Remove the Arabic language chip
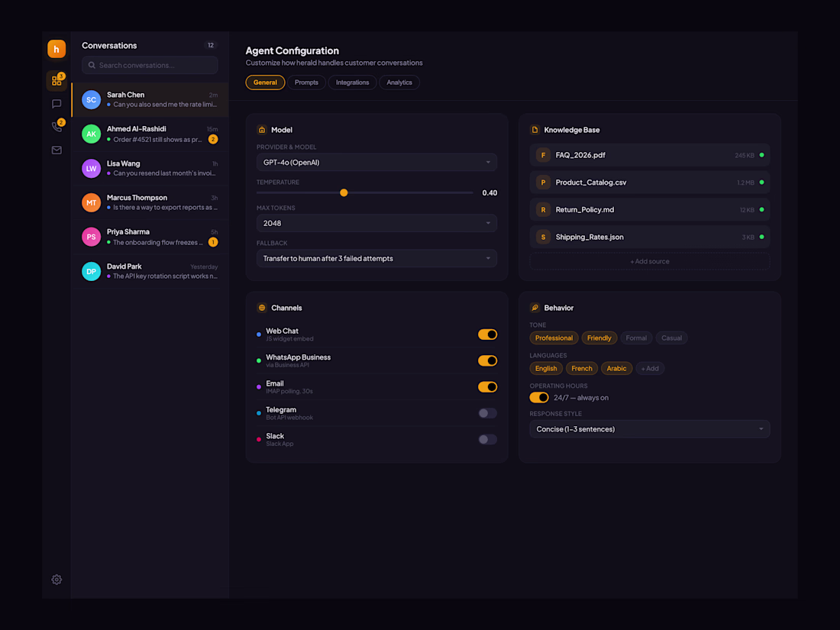This screenshot has height=630, width=840. coord(616,369)
